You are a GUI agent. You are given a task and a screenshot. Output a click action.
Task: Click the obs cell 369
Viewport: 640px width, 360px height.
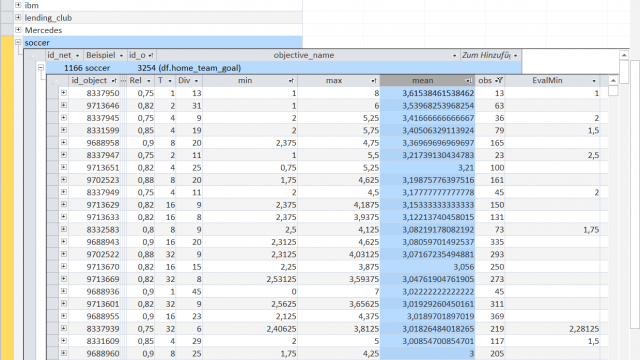[490, 316]
